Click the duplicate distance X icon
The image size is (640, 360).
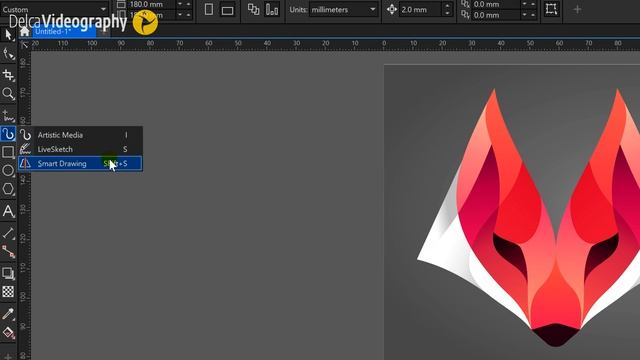tap(465, 4)
